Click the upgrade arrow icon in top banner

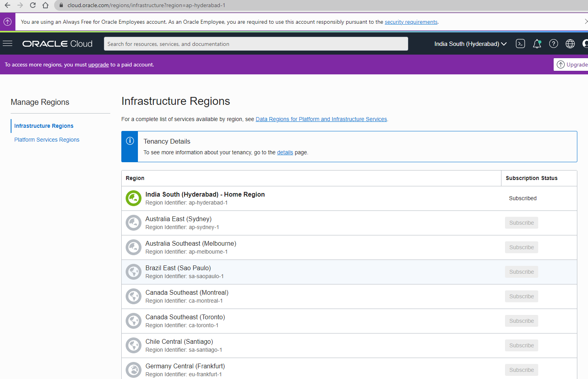(x=8, y=22)
